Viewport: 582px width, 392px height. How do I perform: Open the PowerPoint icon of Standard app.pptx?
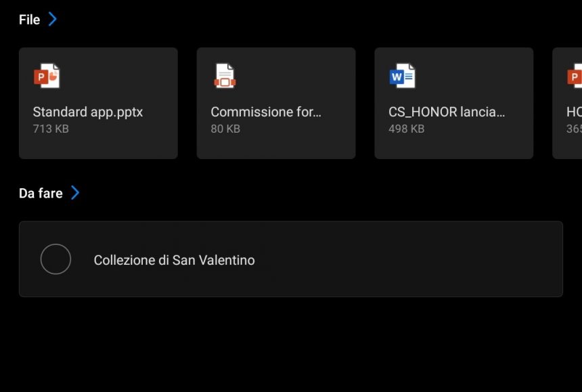pos(47,76)
